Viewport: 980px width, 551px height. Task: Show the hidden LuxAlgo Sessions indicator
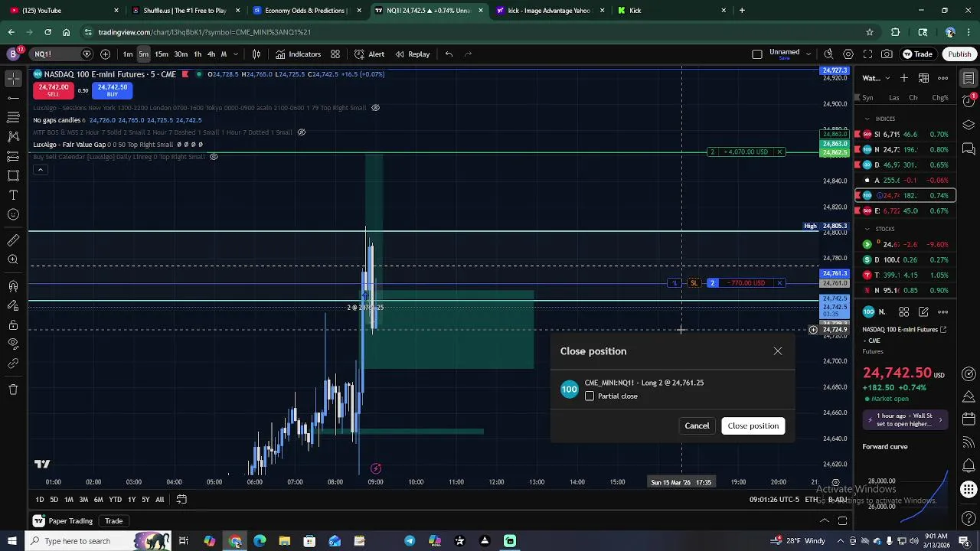375,108
